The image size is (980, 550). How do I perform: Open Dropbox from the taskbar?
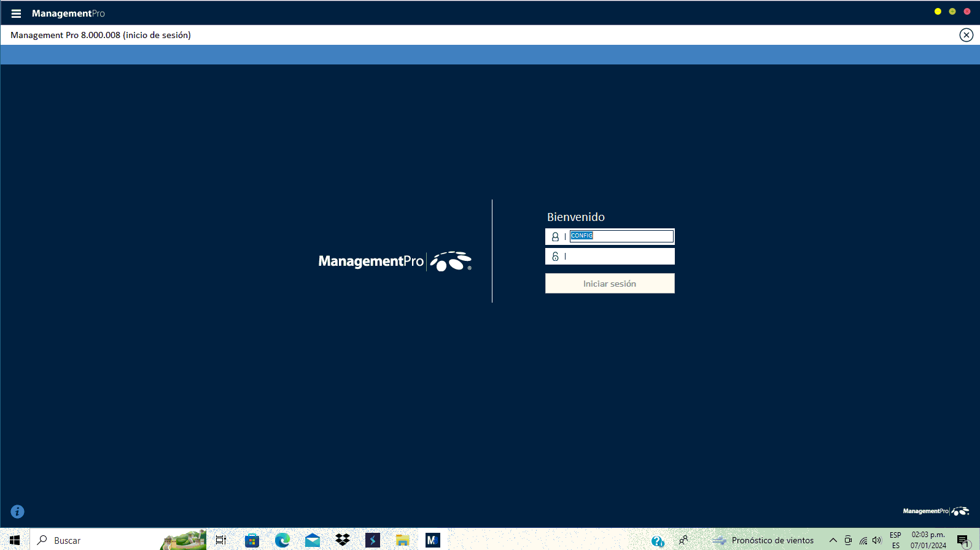coord(343,540)
